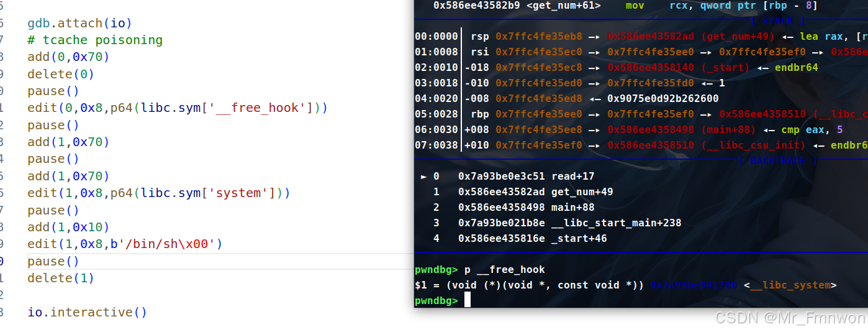This screenshot has height=332, width=868.
Task: Click the highlighted current-line pause() statement
Action: pos(53,261)
